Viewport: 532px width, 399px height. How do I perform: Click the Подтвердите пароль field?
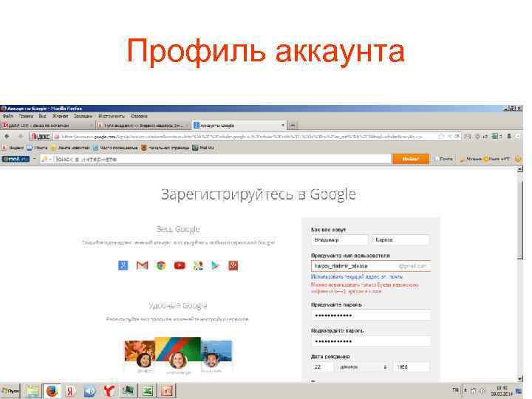point(371,341)
